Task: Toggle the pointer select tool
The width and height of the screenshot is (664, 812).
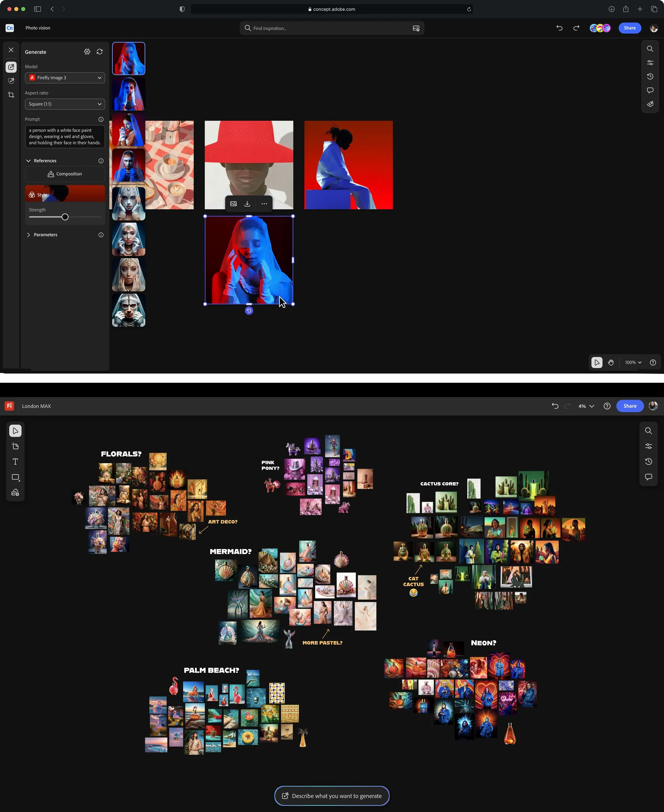Action: (597, 363)
